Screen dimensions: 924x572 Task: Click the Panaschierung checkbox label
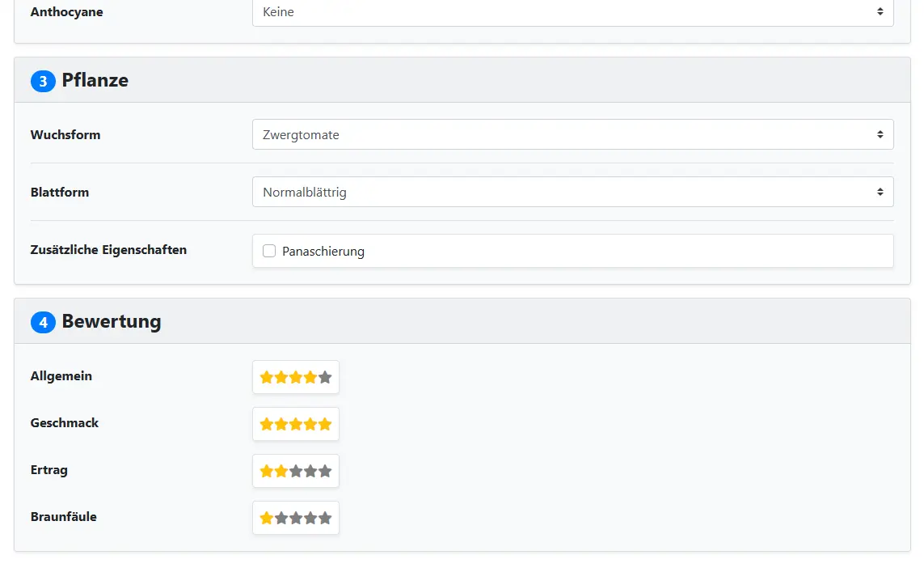(x=323, y=252)
